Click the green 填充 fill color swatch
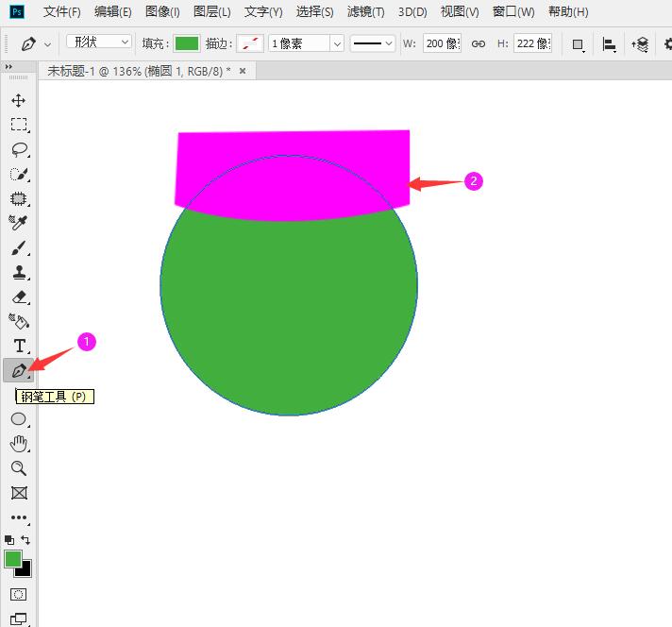672x627 pixels. (187, 43)
